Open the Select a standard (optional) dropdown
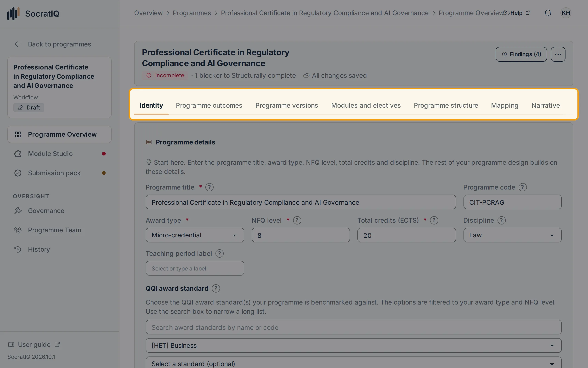 pyautogui.click(x=353, y=363)
